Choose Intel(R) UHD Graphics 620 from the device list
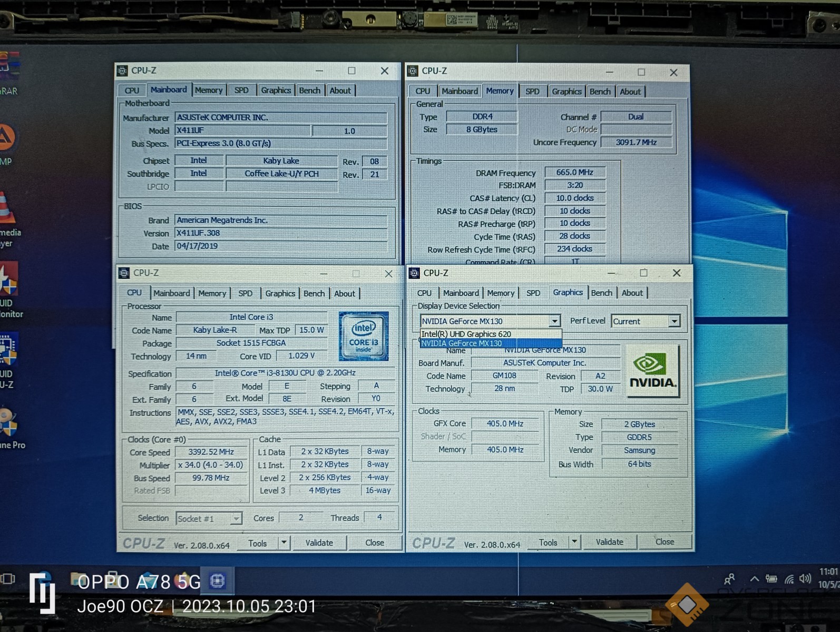Screen dimensions: 840x632 [491, 334]
